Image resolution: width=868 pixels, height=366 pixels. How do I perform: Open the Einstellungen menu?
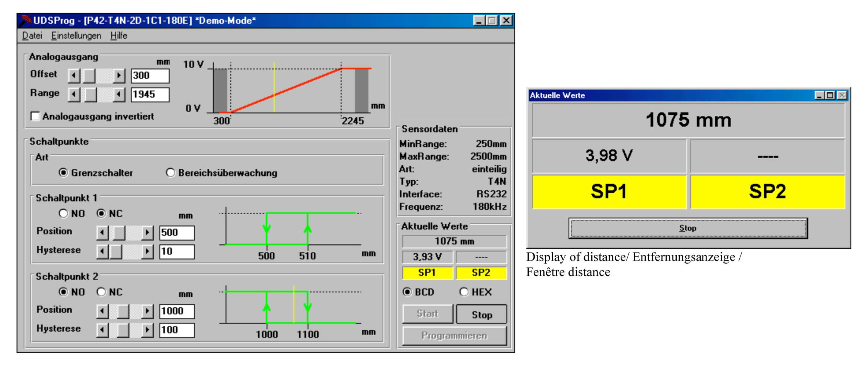pyautogui.click(x=76, y=36)
